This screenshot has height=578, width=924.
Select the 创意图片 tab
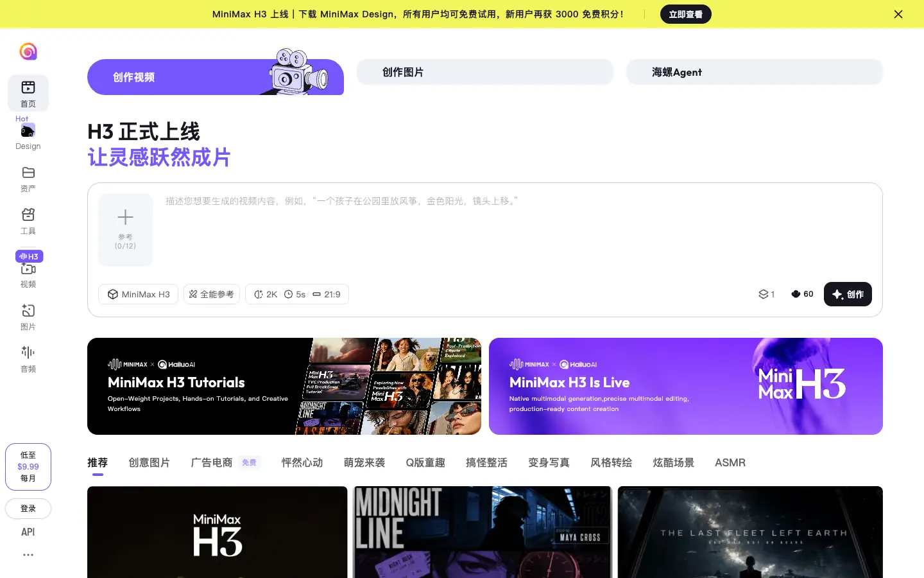click(x=149, y=462)
